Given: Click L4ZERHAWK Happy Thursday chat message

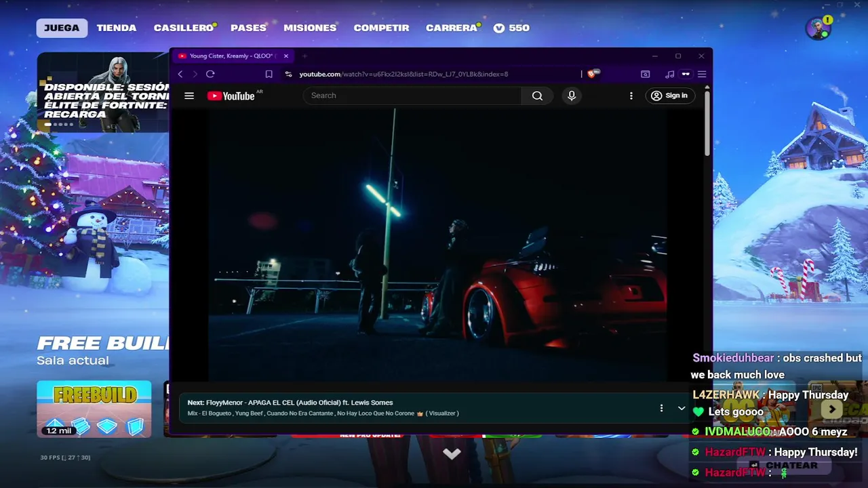Looking at the screenshot, I should (770, 394).
